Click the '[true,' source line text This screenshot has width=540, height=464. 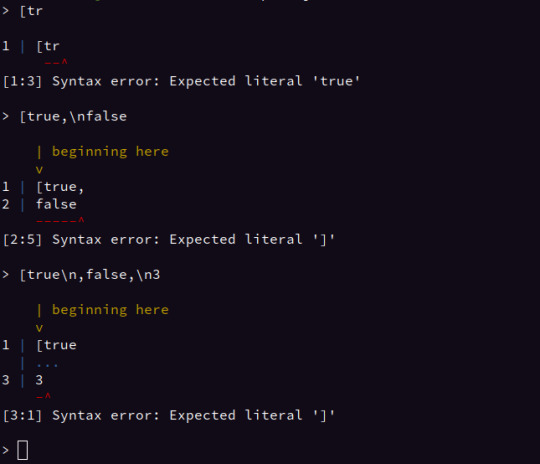click(x=60, y=187)
